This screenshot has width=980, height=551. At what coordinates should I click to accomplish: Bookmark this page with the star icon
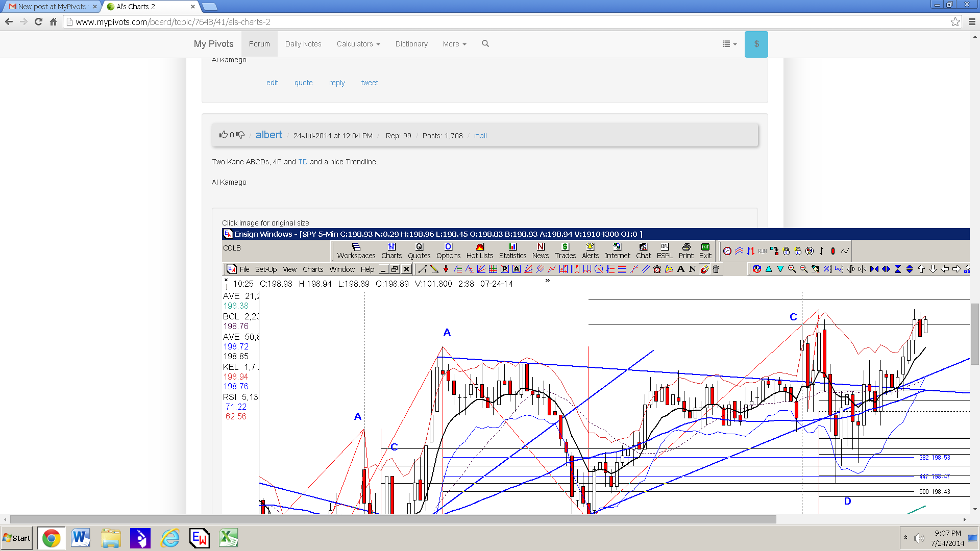(x=955, y=21)
